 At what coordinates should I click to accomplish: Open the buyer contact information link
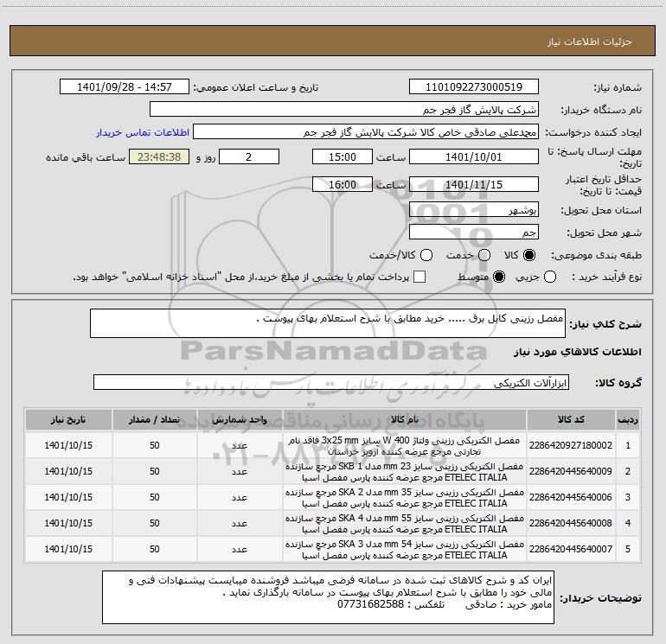pos(143,132)
